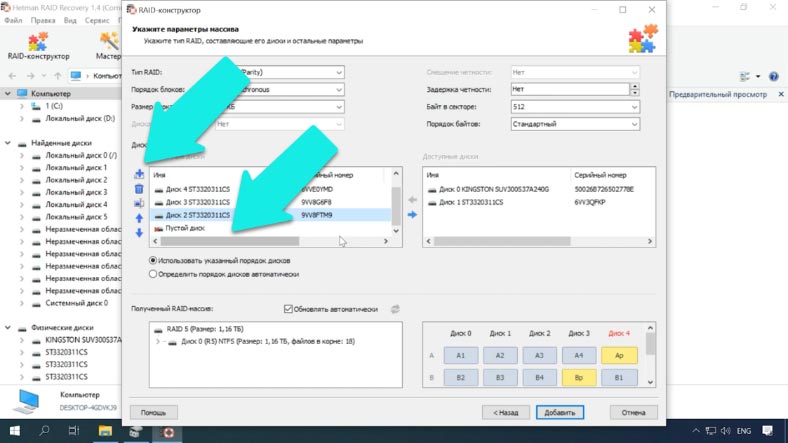This screenshot has height=443, width=788.
Task: Open the Сервис menu
Action: tap(97, 20)
